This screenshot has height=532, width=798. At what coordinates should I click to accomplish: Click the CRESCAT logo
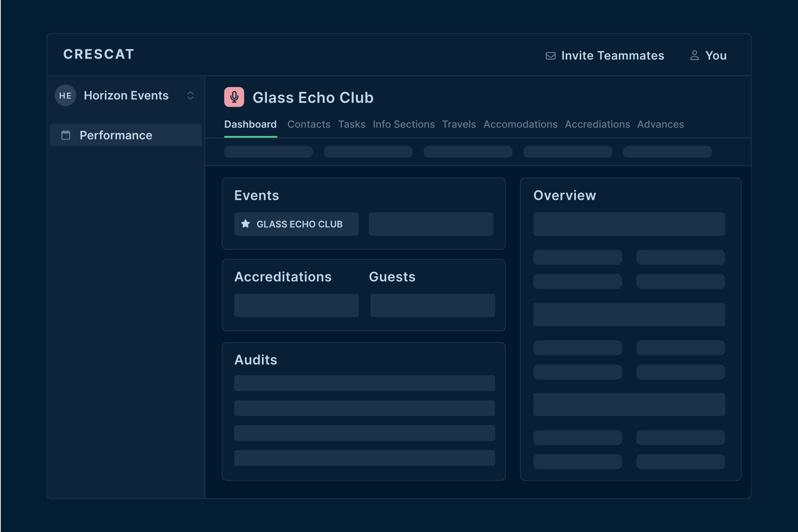(98, 54)
